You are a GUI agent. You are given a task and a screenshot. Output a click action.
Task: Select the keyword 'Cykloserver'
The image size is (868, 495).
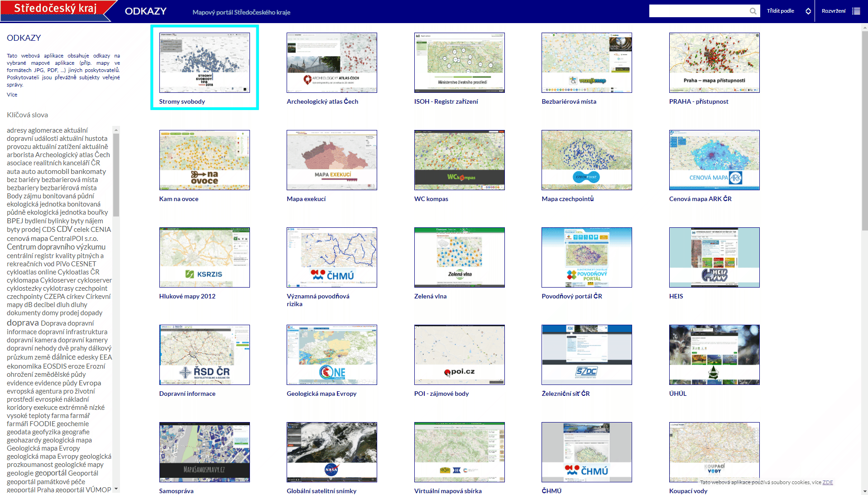(58, 280)
